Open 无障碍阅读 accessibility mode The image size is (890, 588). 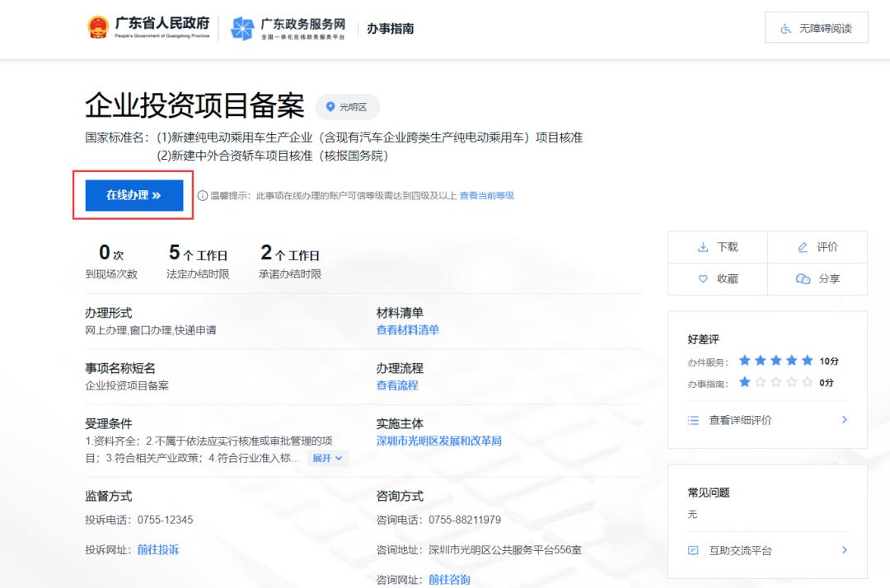816,29
